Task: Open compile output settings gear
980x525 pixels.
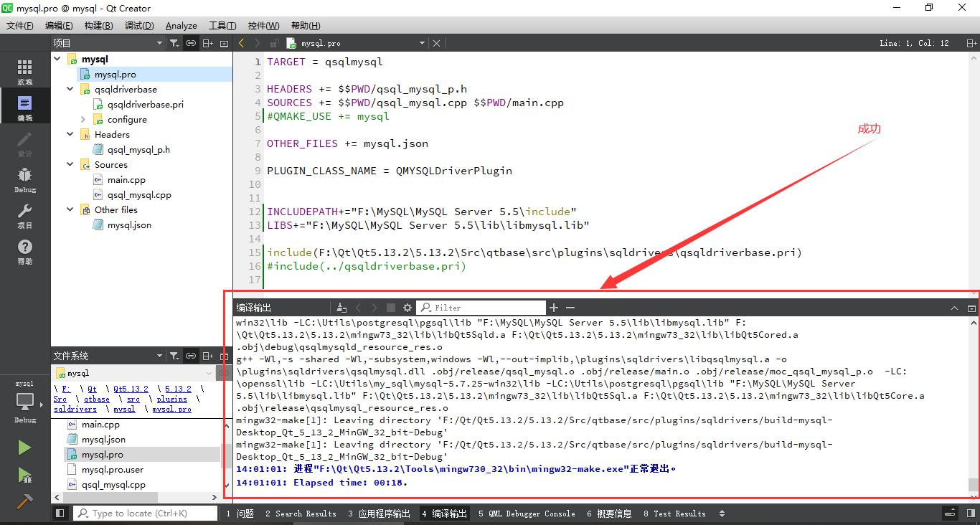Action: tap(407, 307)
